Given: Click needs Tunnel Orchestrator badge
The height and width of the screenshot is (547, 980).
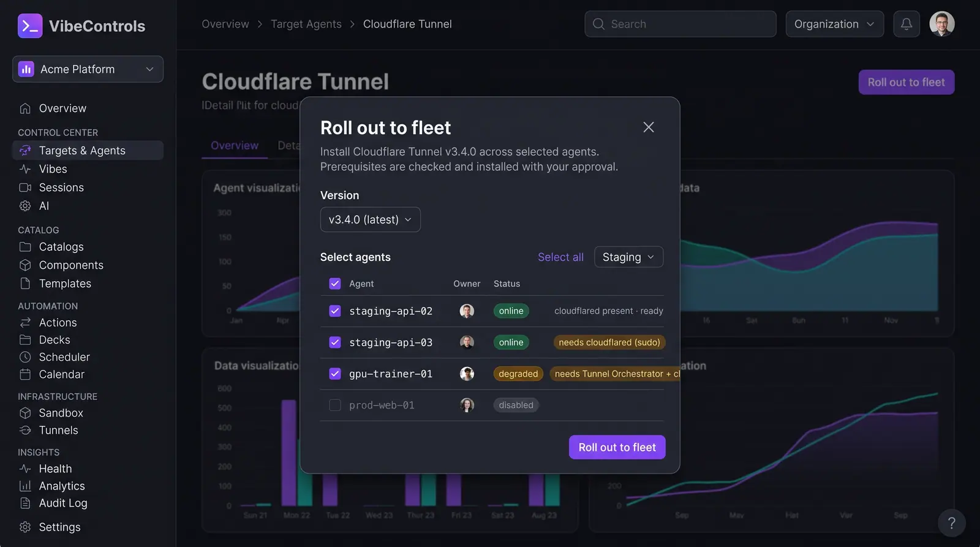Looking at the screenshot, I should [615, 374].
